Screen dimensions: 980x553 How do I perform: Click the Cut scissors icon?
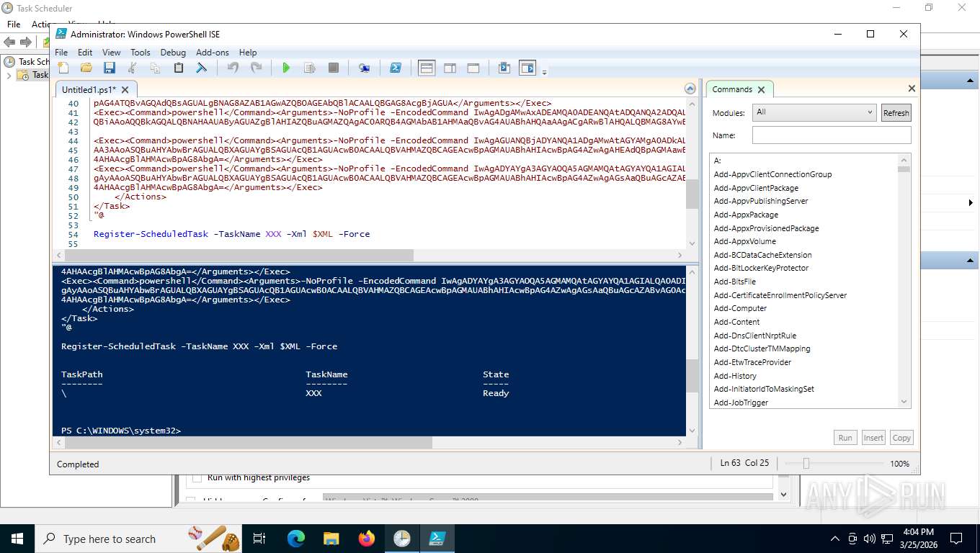click(132, 68)
